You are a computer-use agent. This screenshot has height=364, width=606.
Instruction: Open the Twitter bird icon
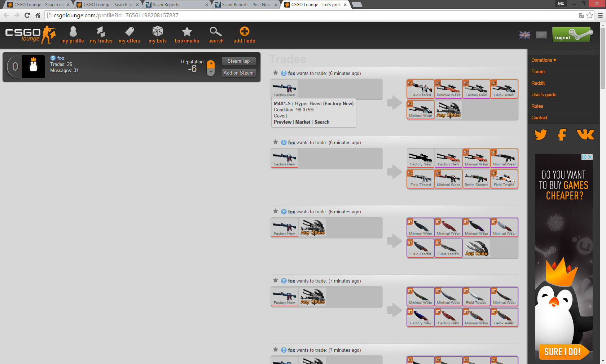click(x=541, y=135)
